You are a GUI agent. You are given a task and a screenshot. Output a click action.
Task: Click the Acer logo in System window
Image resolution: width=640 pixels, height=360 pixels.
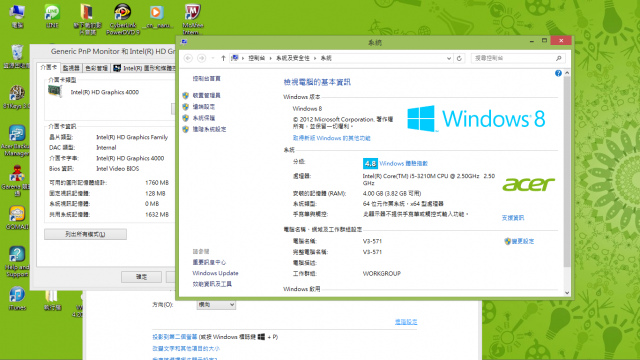tap(528, 184)
